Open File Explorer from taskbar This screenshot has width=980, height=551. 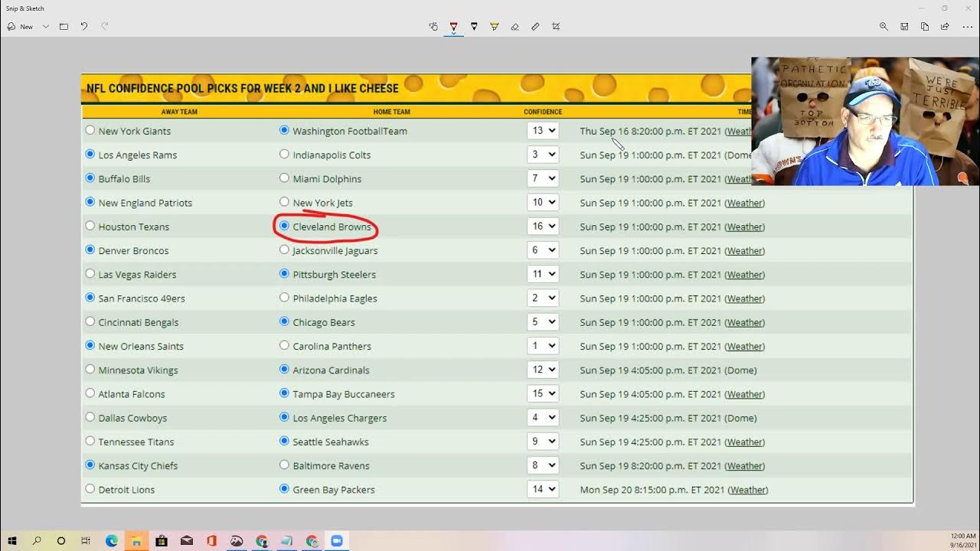136,541
